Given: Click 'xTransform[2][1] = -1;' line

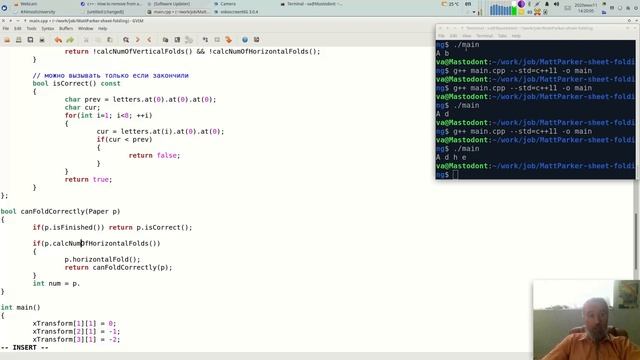Looking at the screenshot, I should (76, 331).
